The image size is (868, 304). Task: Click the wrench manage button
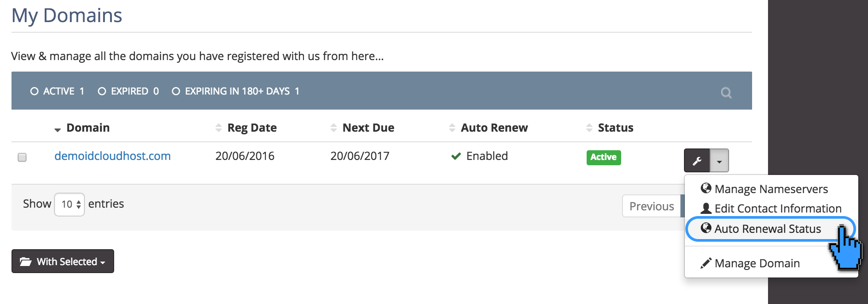[697, 161]
